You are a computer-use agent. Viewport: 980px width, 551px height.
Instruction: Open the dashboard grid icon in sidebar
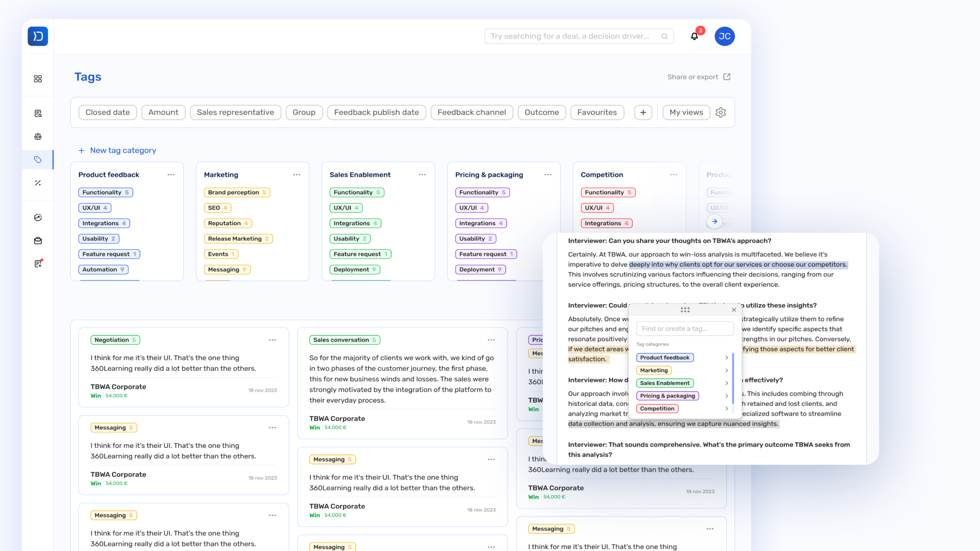click(38, 79)
